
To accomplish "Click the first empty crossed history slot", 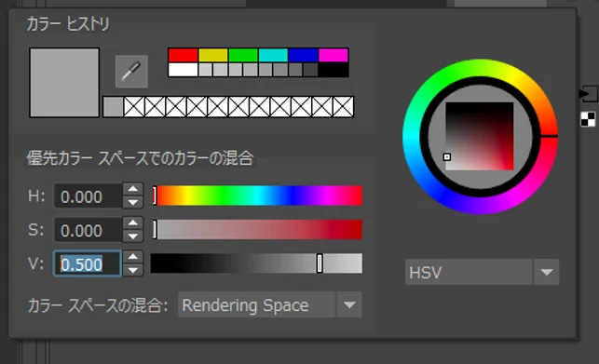I will click(134, 107).
